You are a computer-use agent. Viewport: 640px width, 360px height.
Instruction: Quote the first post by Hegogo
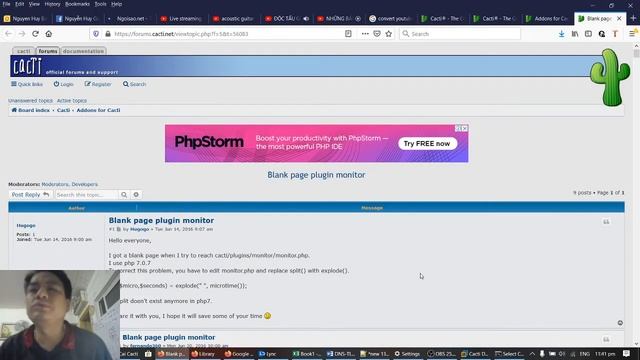(606, 222)
